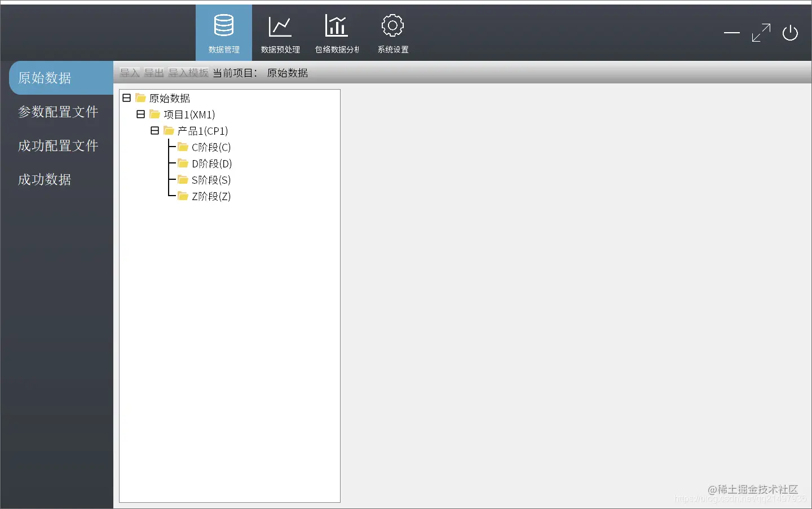This screenshot has width=812, height=509.
Task: Click the 导入模板 toolbar button
Action: click(x=188, y=73)
